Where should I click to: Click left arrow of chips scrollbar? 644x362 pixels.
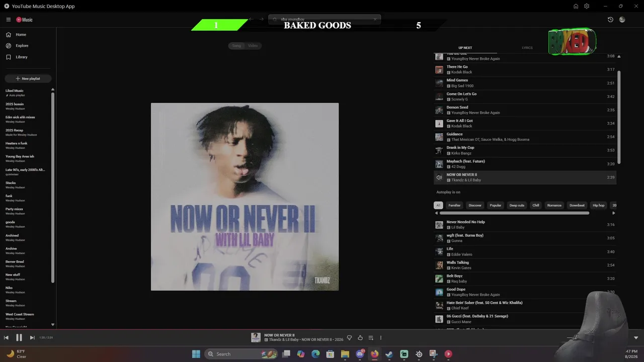(436, 213)
